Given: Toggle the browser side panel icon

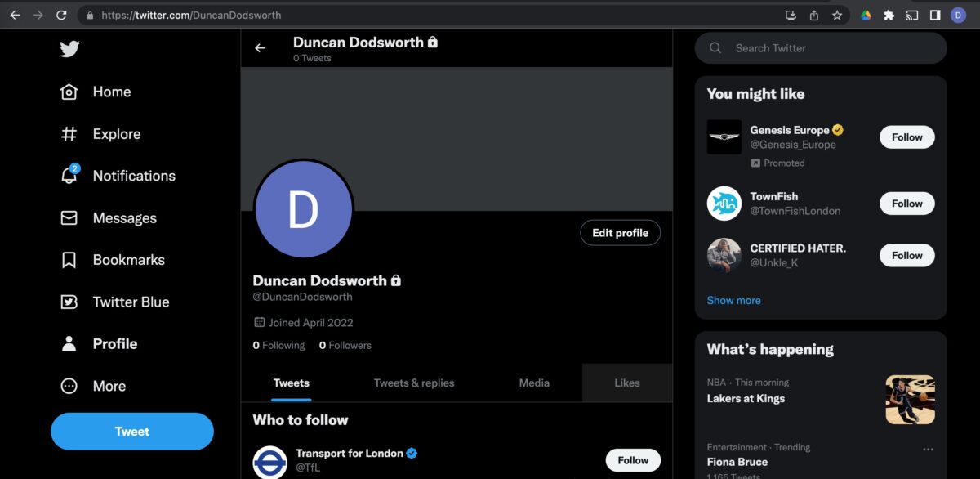Looking at the screenshot, I should point(935,15).
